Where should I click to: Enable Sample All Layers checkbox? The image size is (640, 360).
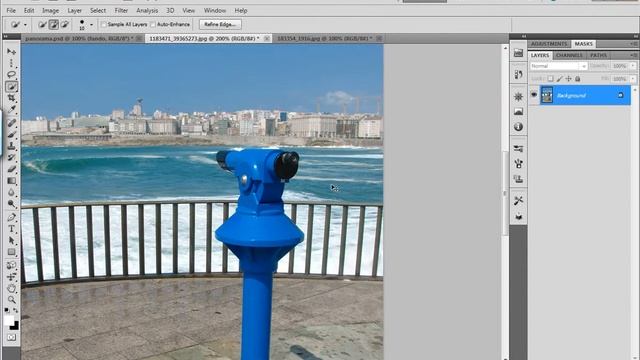(104, 24)
